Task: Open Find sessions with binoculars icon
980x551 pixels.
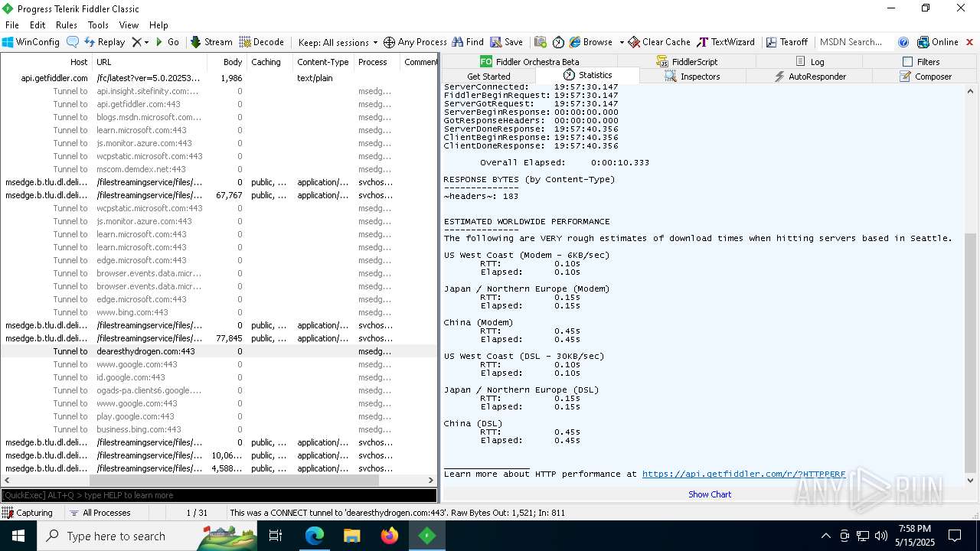Action: [468, 42]
